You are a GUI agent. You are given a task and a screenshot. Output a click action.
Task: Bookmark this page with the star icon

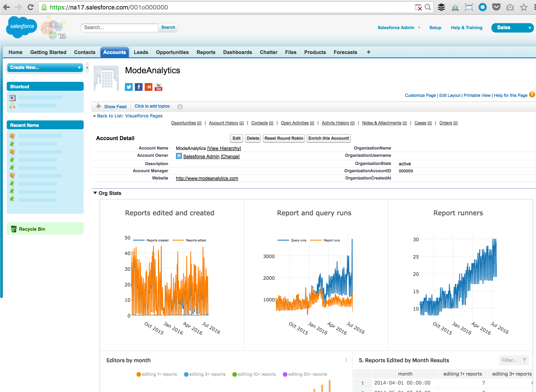(524, 7)
